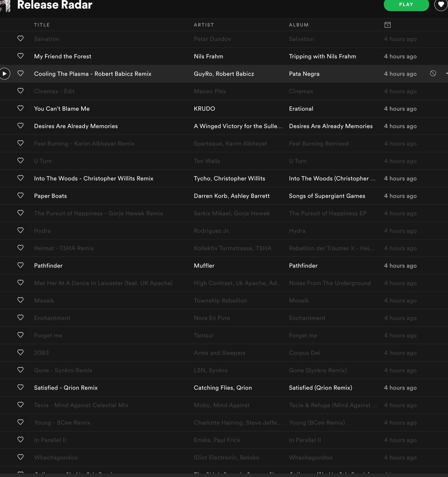Sort tracks by ALBUM column header

[299, 25]
